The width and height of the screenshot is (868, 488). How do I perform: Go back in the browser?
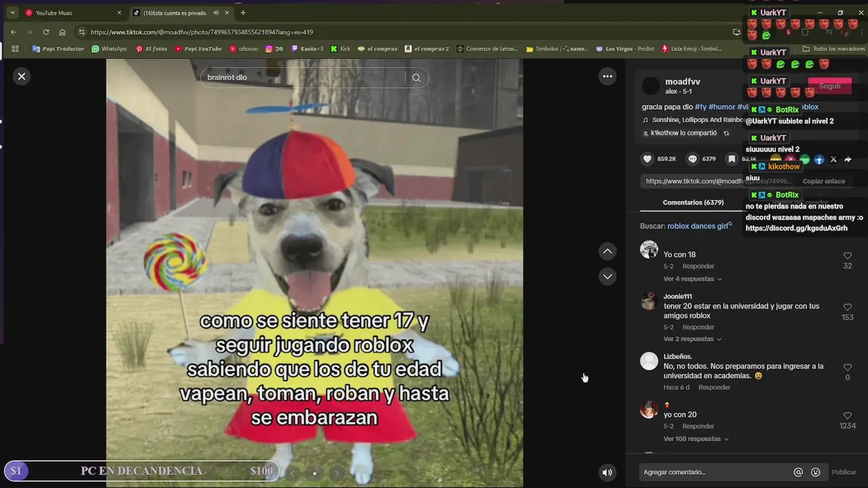(14, 32)
